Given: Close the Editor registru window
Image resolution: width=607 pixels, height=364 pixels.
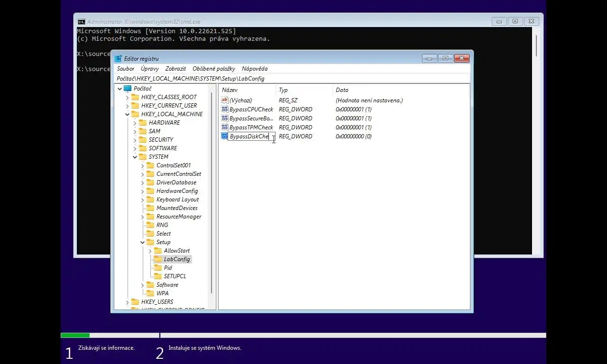Looking at the screenshot, I should [x=462, y=58].
